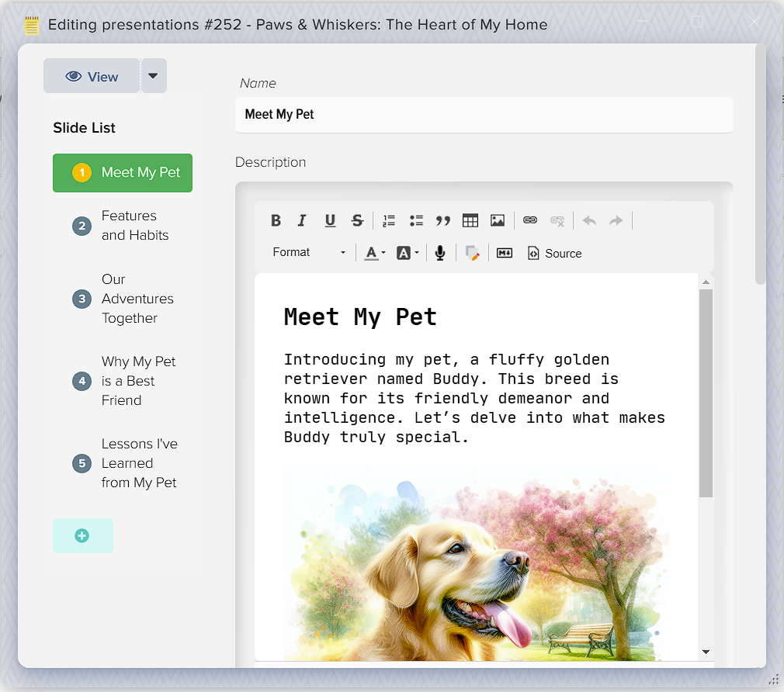Click the slide number 5 badge
Image resolution: width=784 pixels, height=692 pixels.
82,463
